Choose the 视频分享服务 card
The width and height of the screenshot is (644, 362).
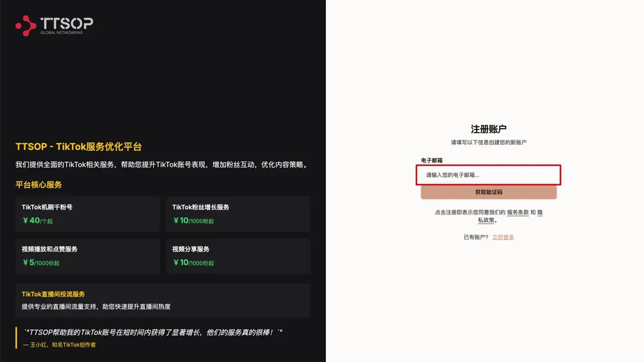tap(238, 256)
